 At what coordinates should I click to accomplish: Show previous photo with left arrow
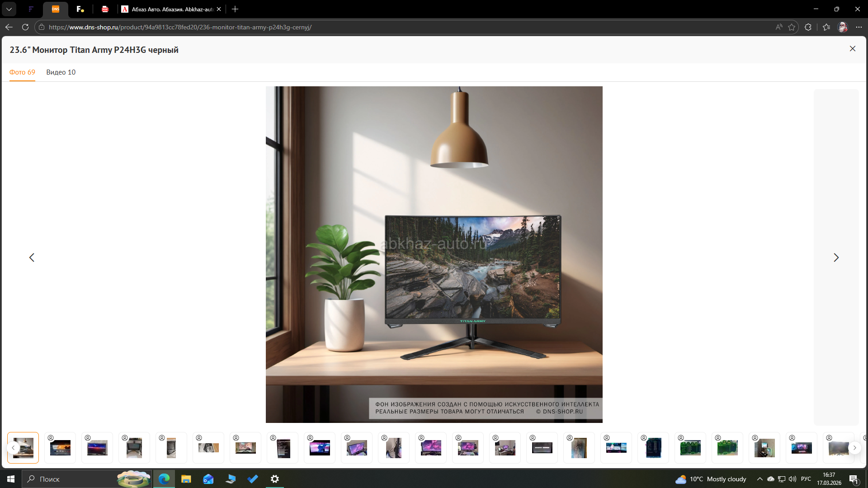point(32,258)
